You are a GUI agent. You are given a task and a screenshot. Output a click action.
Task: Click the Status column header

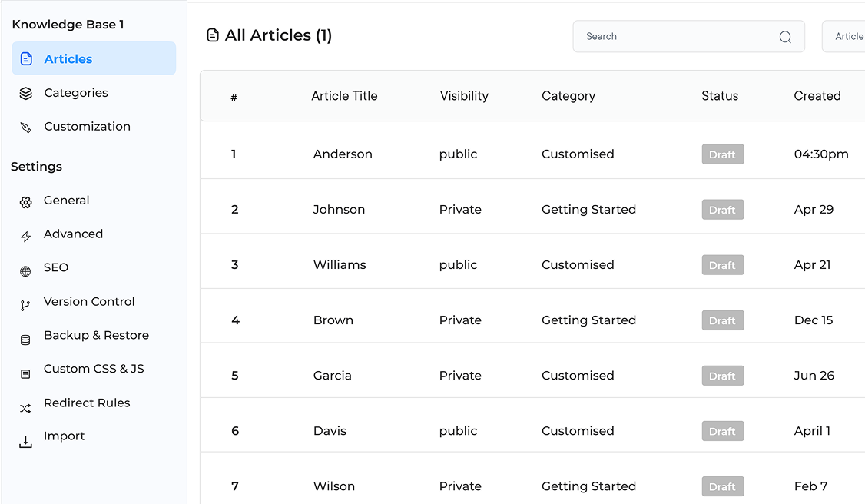pos(720,96)
